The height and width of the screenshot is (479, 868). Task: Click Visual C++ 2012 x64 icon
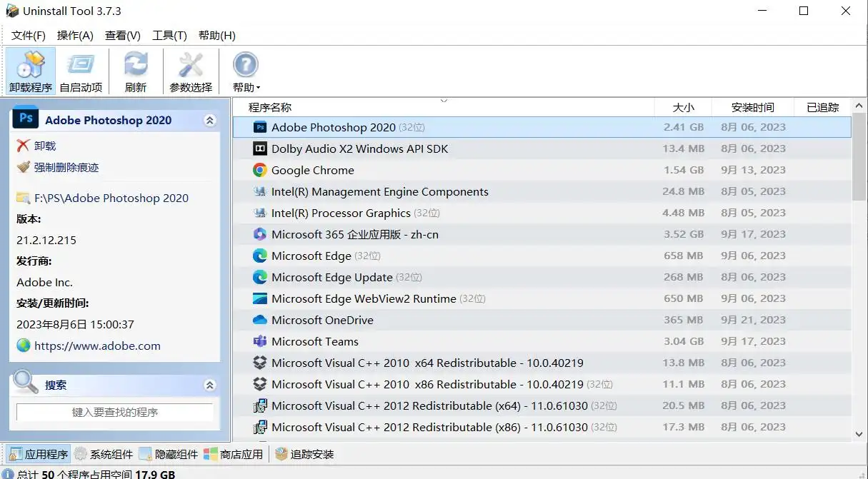[260, 405]
